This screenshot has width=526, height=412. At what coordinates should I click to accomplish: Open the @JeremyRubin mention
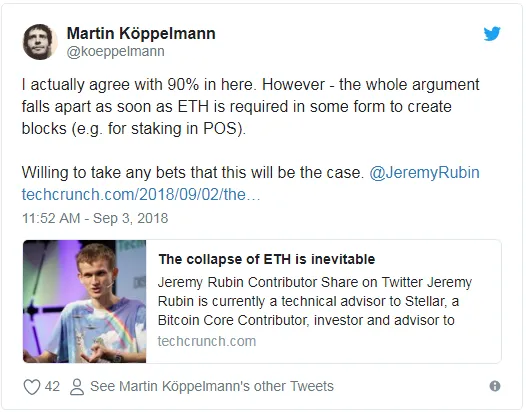pyautogui.click(x=424, y=173)
